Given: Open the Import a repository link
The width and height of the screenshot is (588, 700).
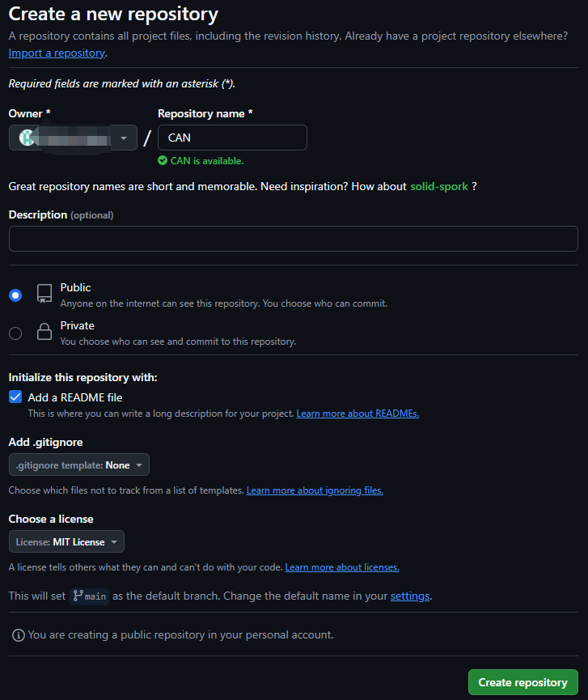Looking at the screenshot, I should [57, 53].
